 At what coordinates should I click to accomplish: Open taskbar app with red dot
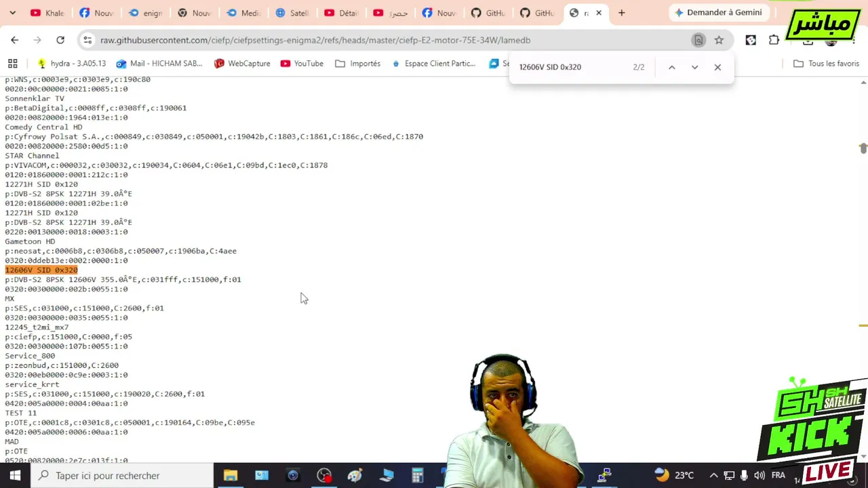pos(324,475)
